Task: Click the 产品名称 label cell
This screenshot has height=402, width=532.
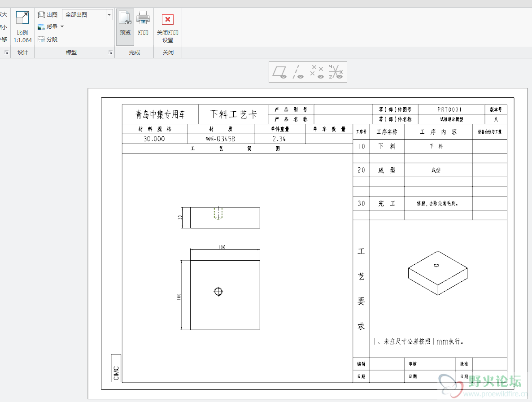Action: pos(291,119)
